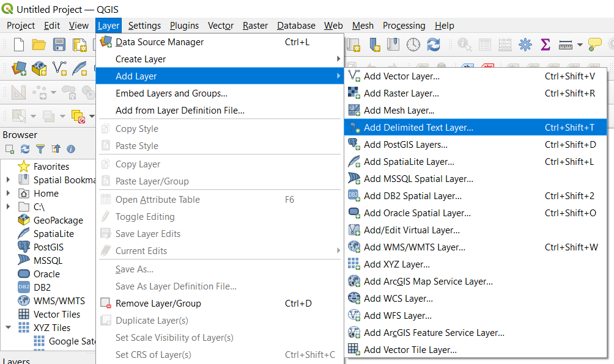The width and height of the screenshot is (614, 364).
Task: Open the deselect features dropdown arrow
Action: click(x=92, y=116)
